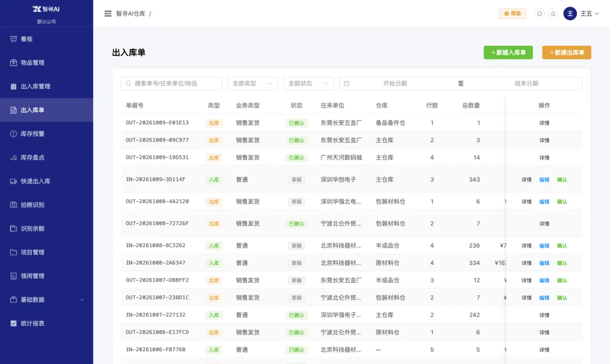Click the 往来单位 column header
Image resolution: width=610 pixels, height=364 pixels.
332,106
